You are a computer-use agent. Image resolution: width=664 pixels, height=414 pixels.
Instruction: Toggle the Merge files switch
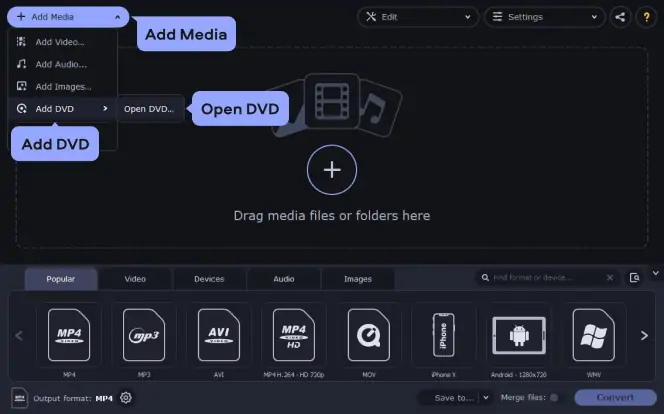pos(554,398)
